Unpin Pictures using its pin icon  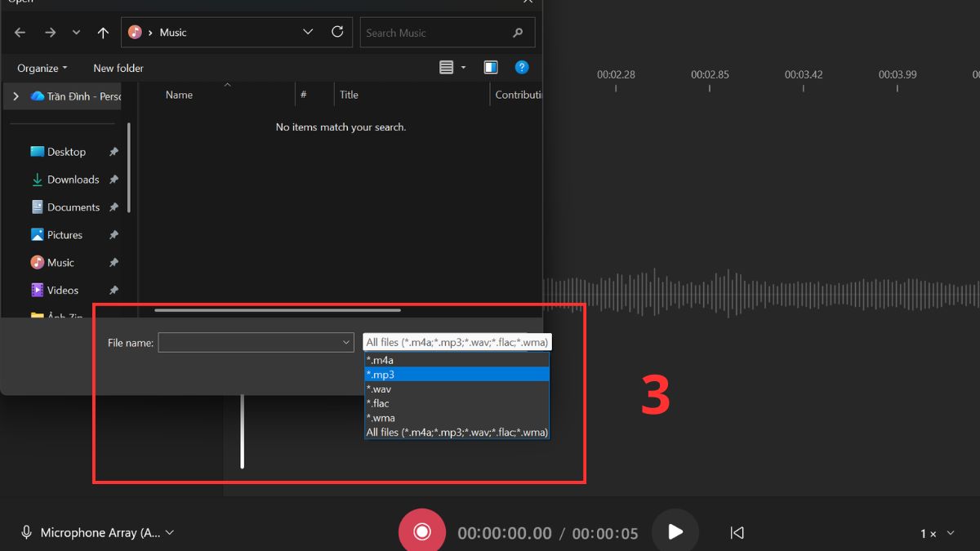(x=114, y=235)
